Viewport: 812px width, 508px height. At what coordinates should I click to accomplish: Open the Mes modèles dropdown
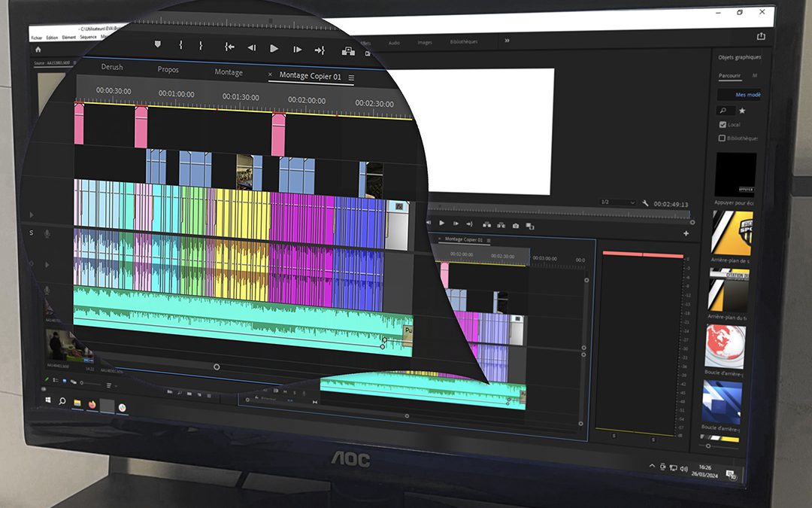pyautogui.click(x=748, y=95)
